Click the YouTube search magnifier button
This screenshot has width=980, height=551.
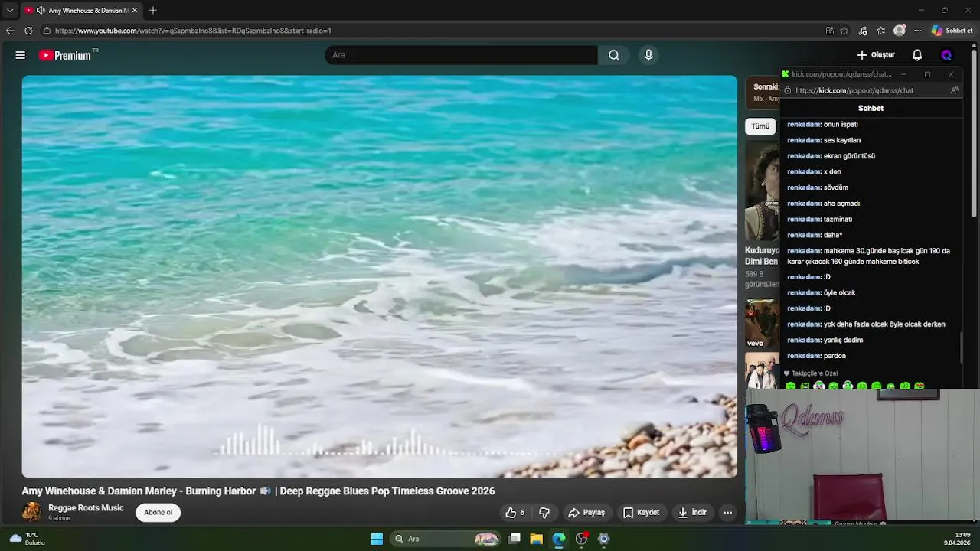[x=614, y=55]
